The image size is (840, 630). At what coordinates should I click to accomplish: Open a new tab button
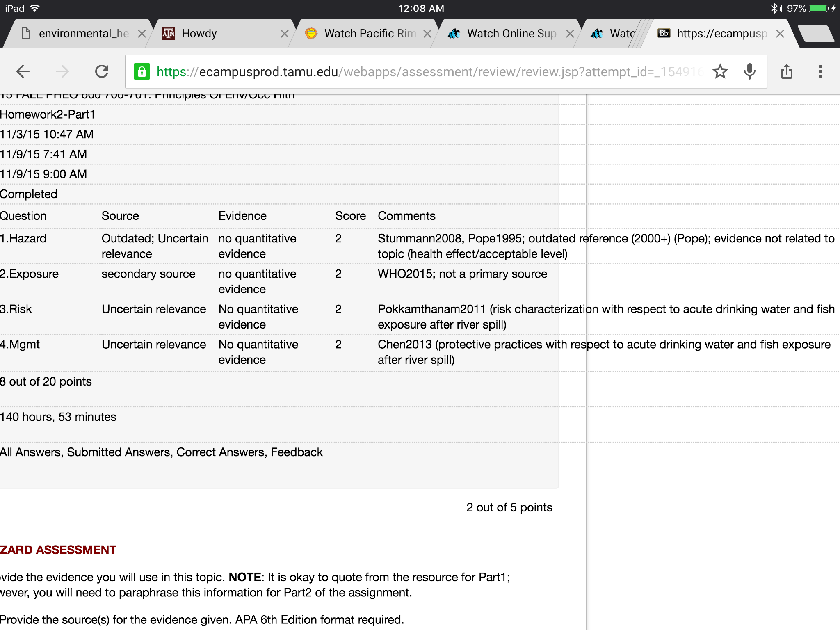pyautogui.click(x=816, y=34)
